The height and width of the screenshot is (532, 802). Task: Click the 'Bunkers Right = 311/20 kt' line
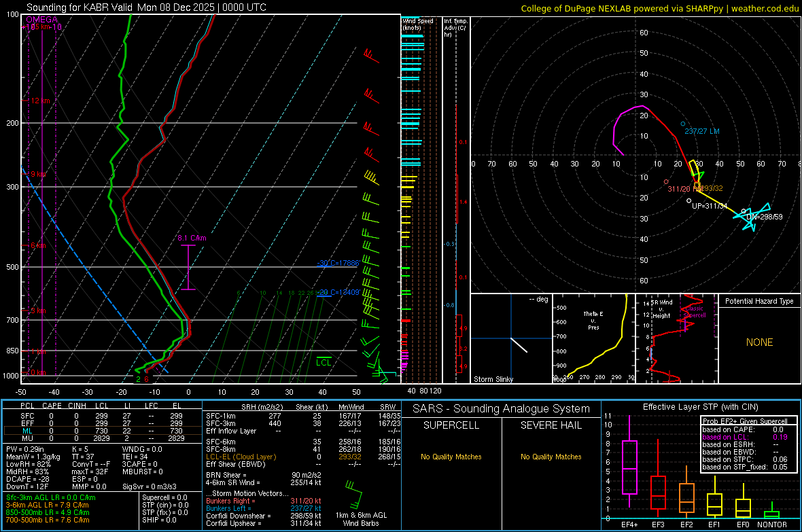click(264, 501)
